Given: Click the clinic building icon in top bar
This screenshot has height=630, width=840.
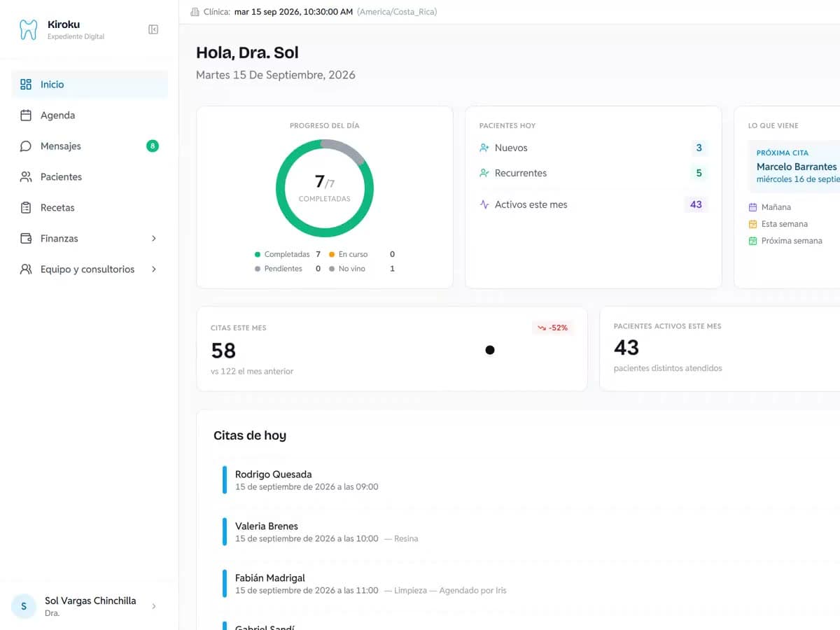Looking at the screenshot, I should 195,12.
